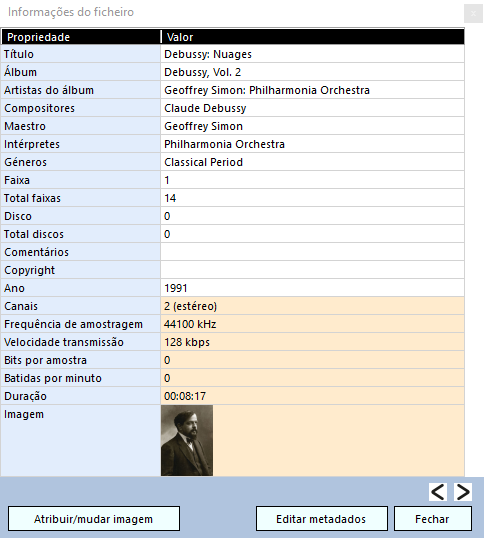Click the Disco property label

click(x=18, y=216)
